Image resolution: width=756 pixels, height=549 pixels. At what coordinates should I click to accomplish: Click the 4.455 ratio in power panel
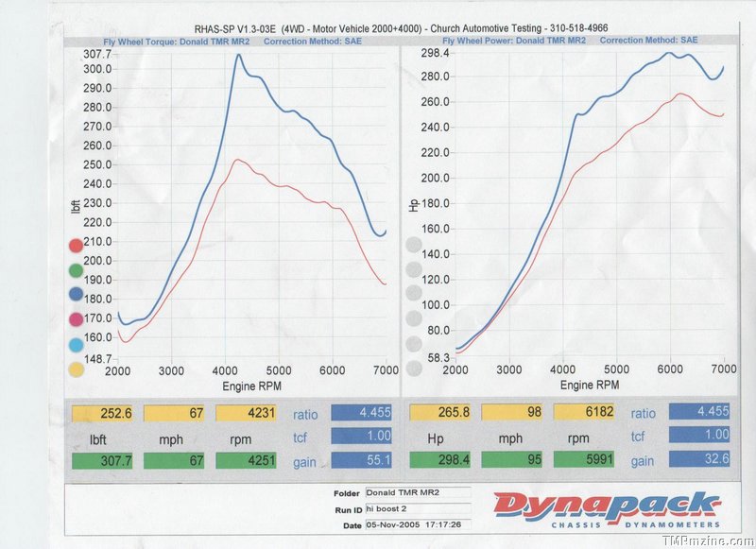(699, 411)
